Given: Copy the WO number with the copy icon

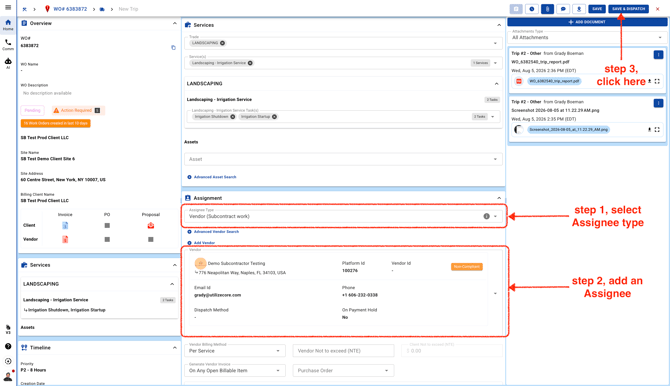Looking at the screenshot, I should pyautogui.click(x=173, y=47).
